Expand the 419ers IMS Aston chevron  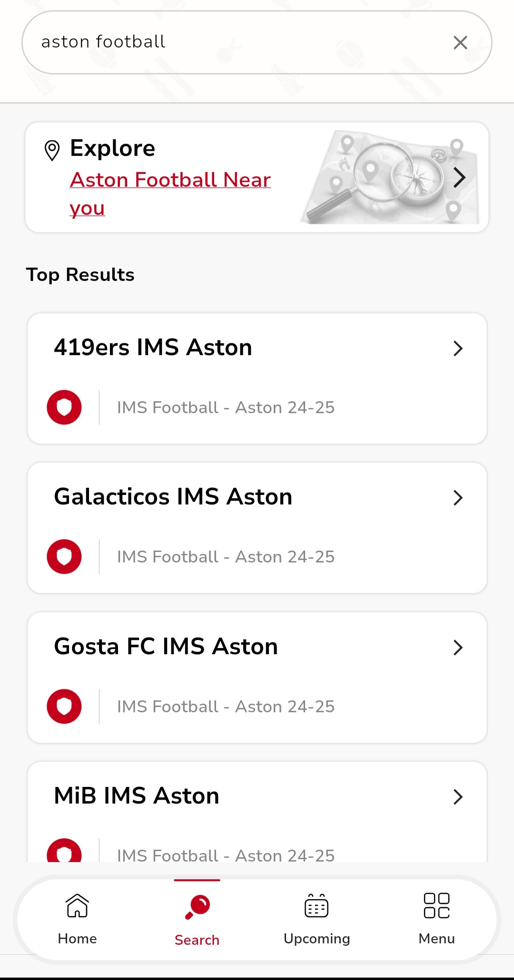pos(458,348)
